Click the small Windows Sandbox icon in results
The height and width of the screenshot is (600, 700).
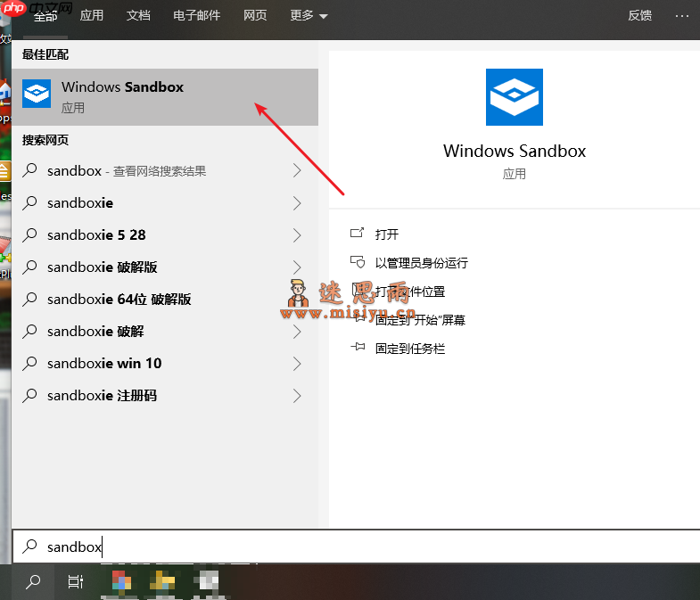pos(37,94)
